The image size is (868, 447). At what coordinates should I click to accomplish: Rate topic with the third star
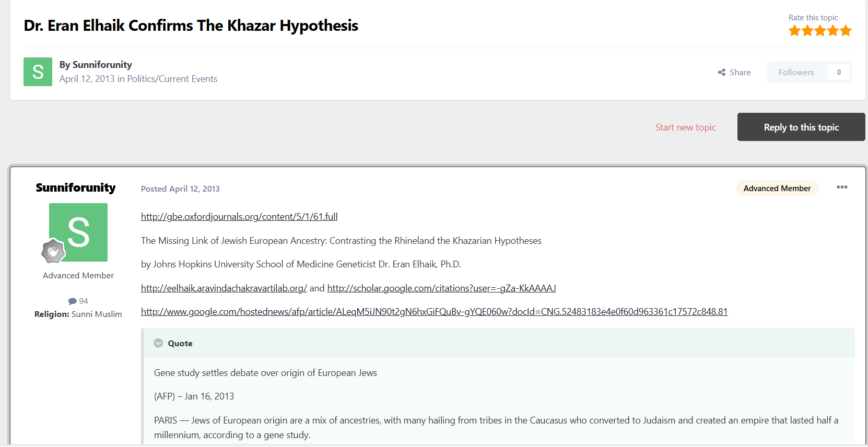(x=820, y=31)
